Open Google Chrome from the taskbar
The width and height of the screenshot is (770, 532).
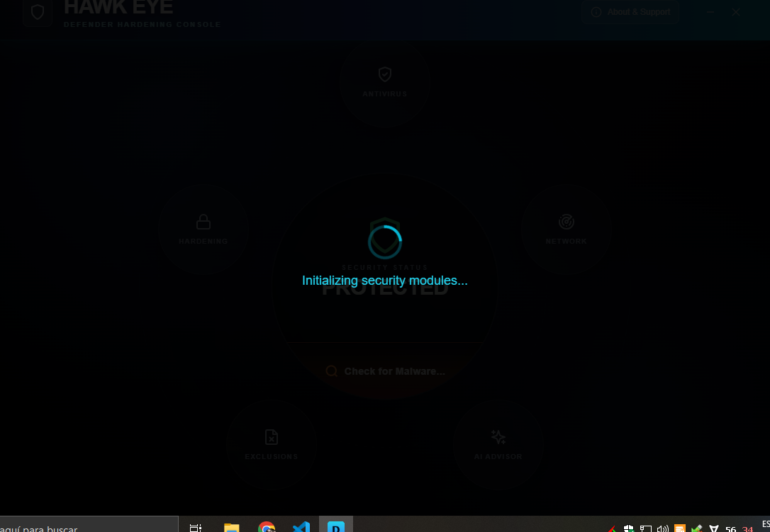[267, 527]
